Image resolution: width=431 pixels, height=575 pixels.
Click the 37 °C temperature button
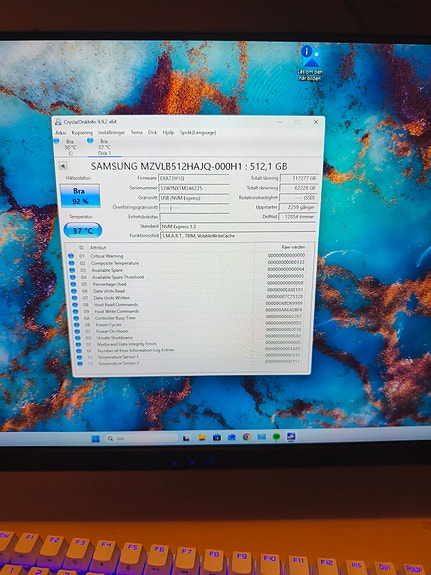tap(83, 231)
